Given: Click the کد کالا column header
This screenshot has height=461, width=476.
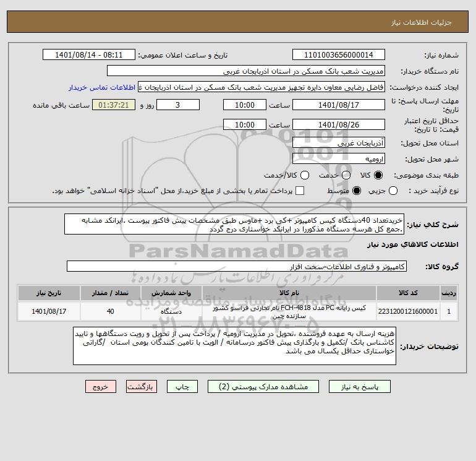Looking at the screenshot, I should [x=408, y=293].
